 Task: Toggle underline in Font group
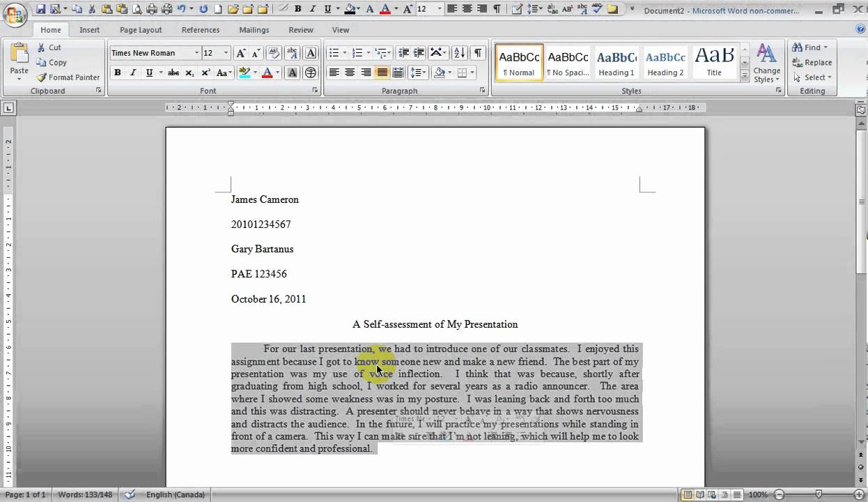(x=148, y=73)
